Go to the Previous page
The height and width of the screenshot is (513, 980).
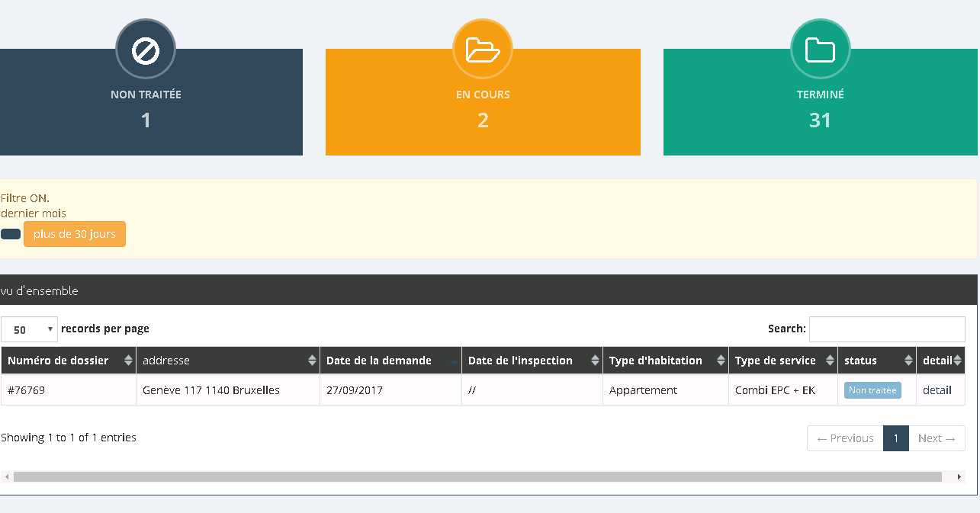click(845, 438)
